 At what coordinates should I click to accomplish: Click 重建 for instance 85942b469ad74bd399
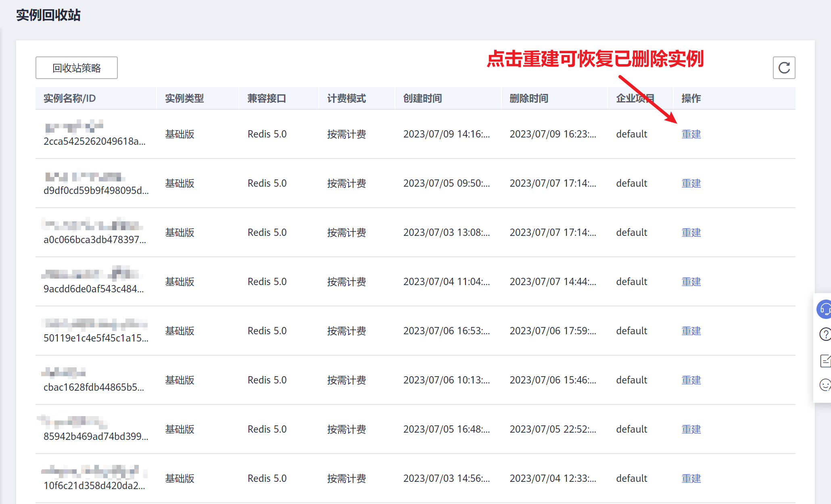tap(691, 429)
